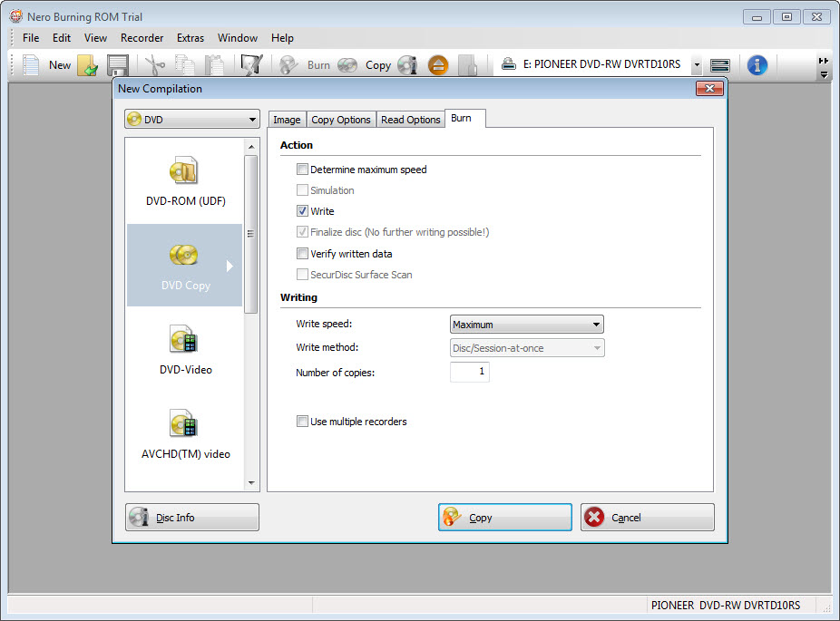Viewport: 840px width, 621px height.
Task: Click Burn label in toolbar
Action: [318, 65]
